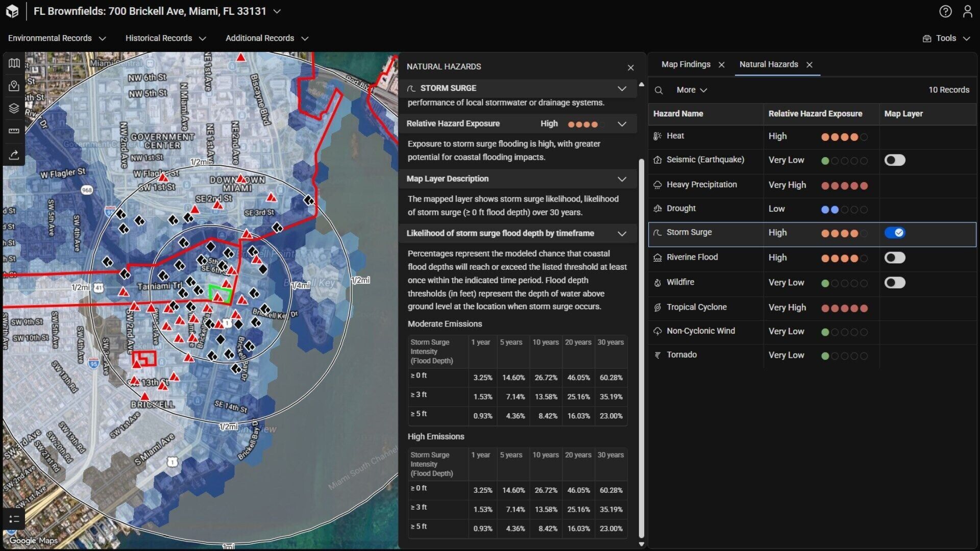Screen dimensions: 980x551
Task: Click the Google Maps logo link
Action: coord(33,540)
